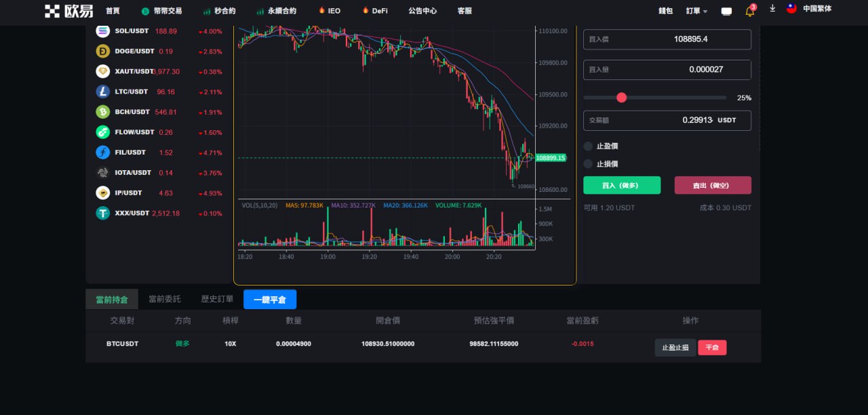Click the 25% position slider handle

click(x=621, y=98)
